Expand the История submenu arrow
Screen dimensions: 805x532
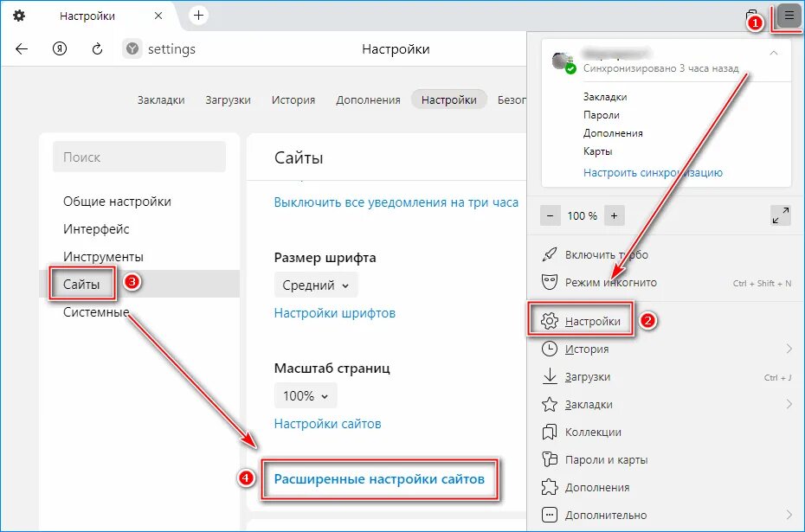click(789, 349)
